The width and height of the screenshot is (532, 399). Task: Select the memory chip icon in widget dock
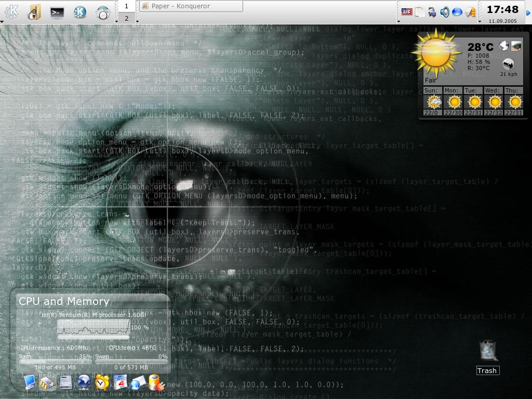click(x=47, y=383)
